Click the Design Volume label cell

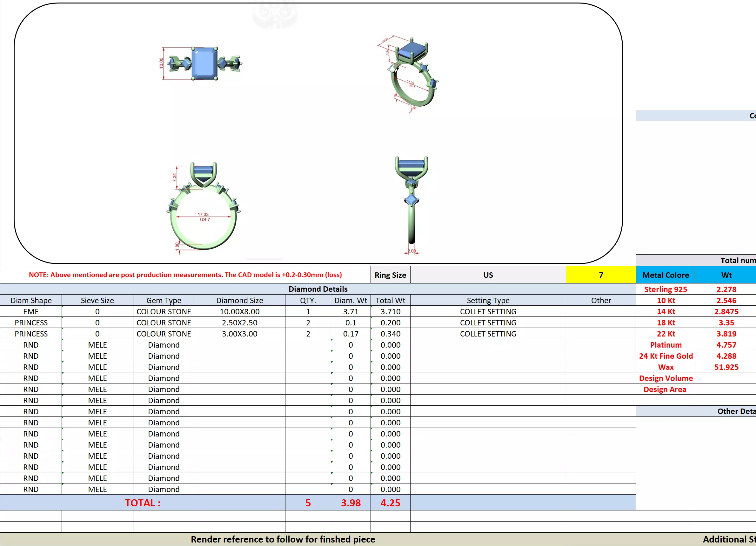[665, 378]
